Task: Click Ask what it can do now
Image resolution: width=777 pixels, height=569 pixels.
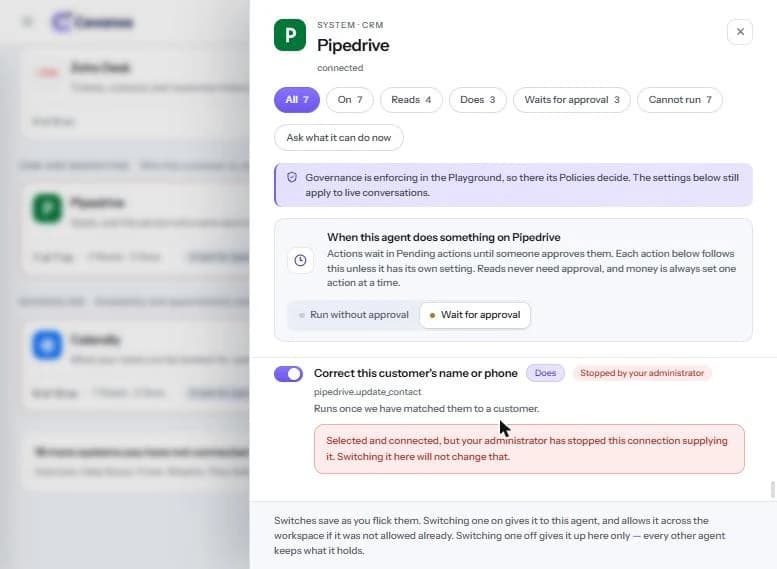Action: tap(338, 137)
